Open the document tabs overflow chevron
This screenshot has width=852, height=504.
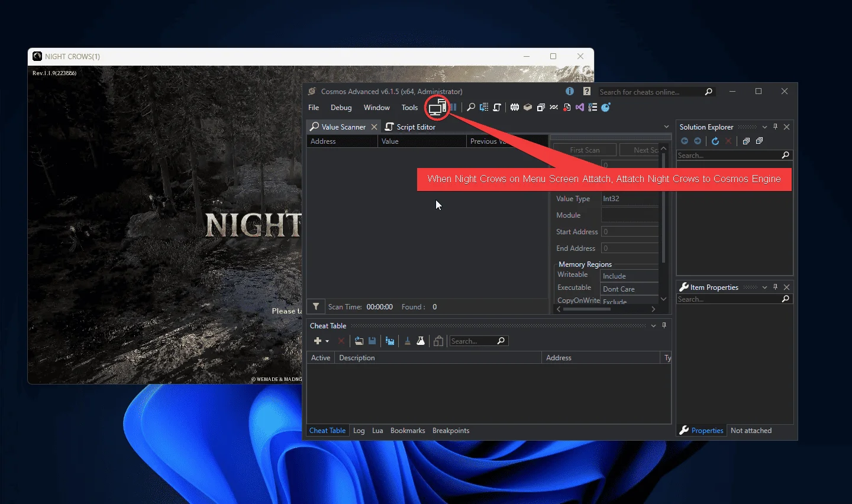666,127
